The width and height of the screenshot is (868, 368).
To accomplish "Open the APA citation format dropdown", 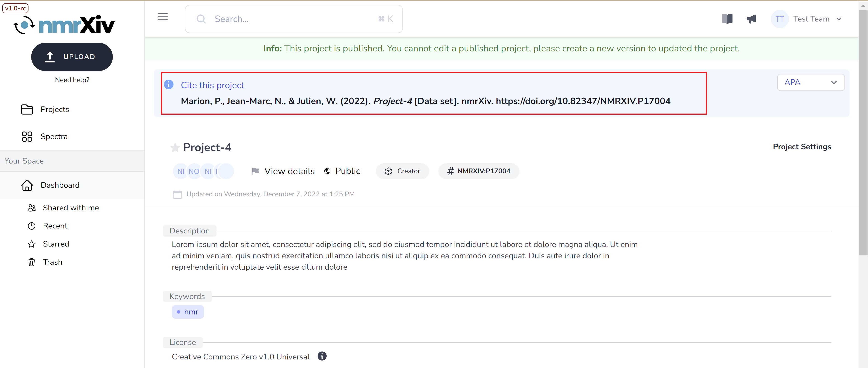I will point(811,82).
